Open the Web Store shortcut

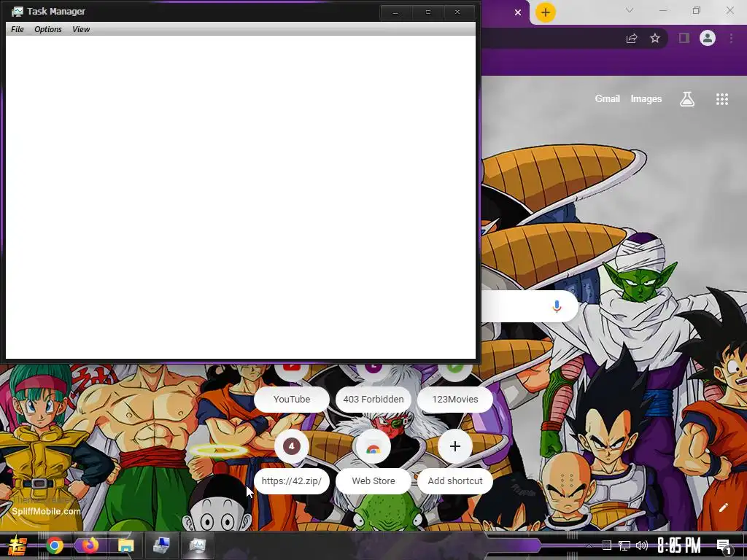(x=373, y=481)
